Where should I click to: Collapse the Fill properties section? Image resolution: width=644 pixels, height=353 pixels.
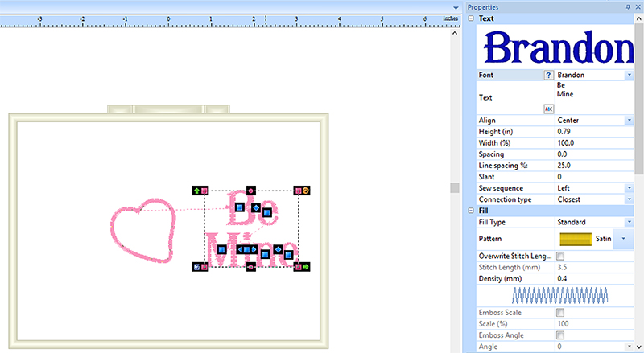(471, 210)
